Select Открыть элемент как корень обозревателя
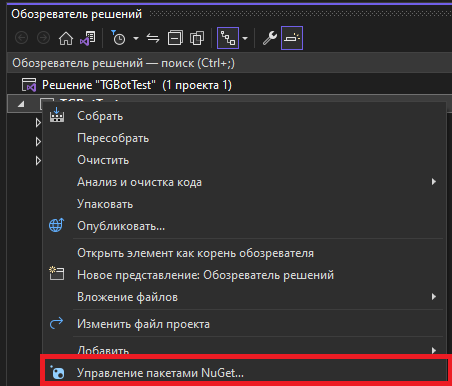 [x=245, y=253]
